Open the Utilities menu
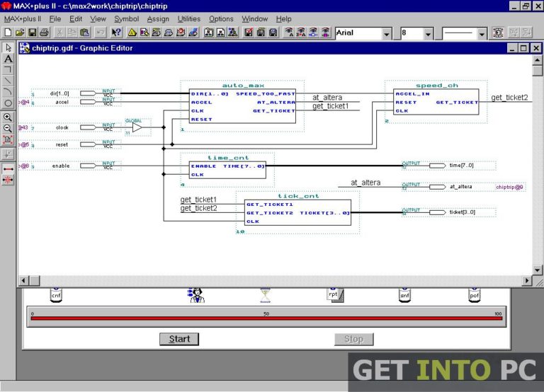The image size is (544, 392). tap(189, 18)
